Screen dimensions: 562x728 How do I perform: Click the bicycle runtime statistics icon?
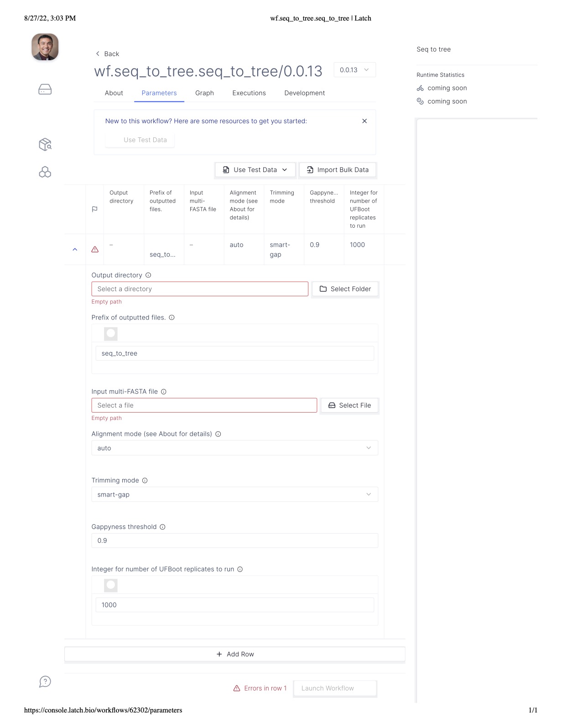click(x=420, y=88)
